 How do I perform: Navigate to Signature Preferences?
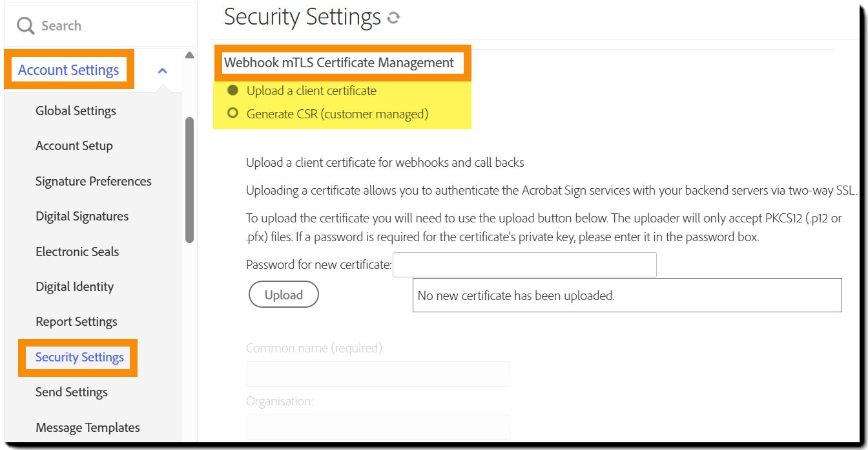tap(93, 181)
